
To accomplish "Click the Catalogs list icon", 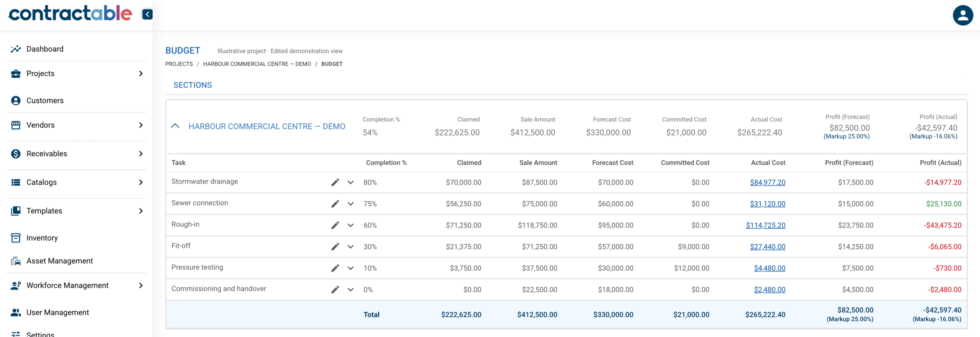I will (16, 182).
